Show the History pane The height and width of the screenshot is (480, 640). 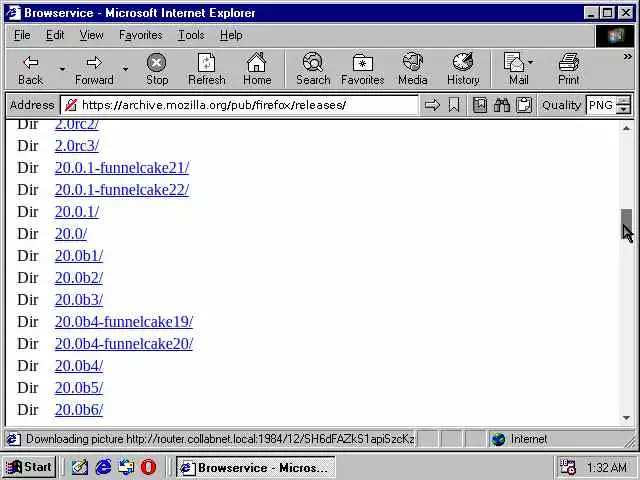tap(463, 69)
